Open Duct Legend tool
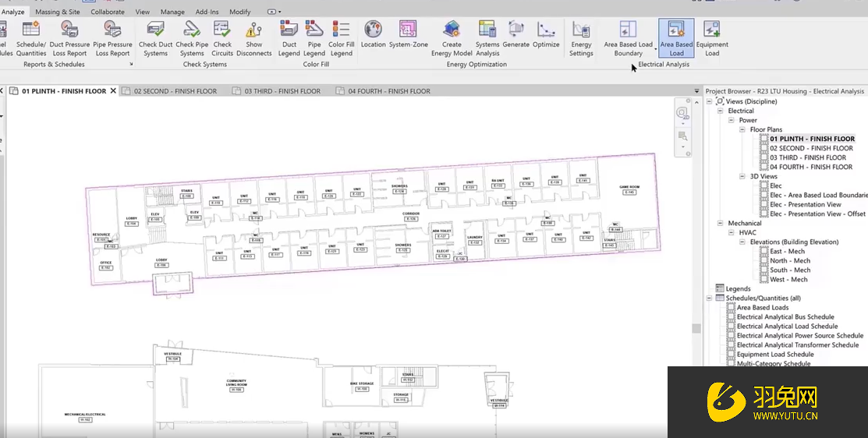 click(x=289, y=38)
